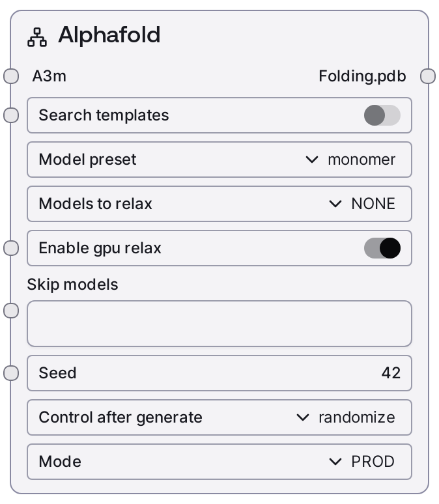
Task: Click the A3m input label
Action: [x=49, y=76]
